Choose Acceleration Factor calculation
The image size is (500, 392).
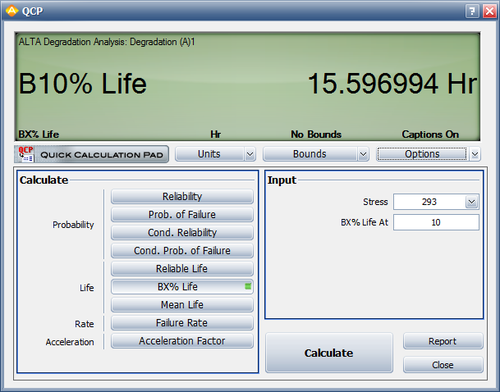[182, 341]
